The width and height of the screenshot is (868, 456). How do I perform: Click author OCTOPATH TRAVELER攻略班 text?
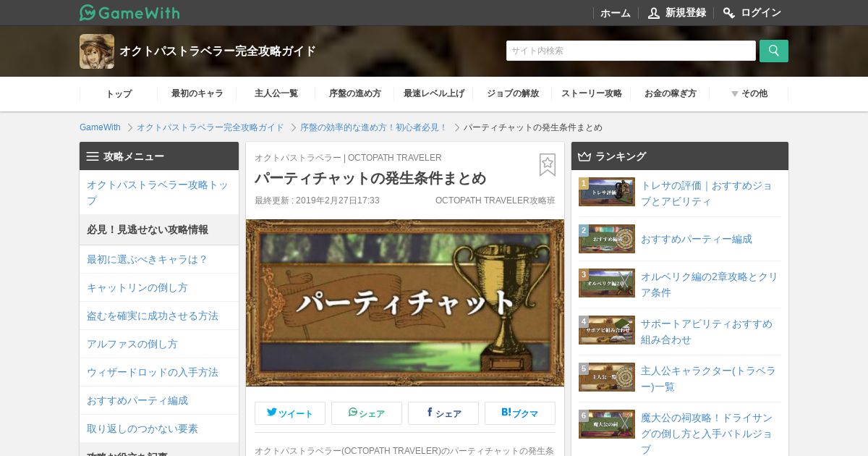(495, 200)
